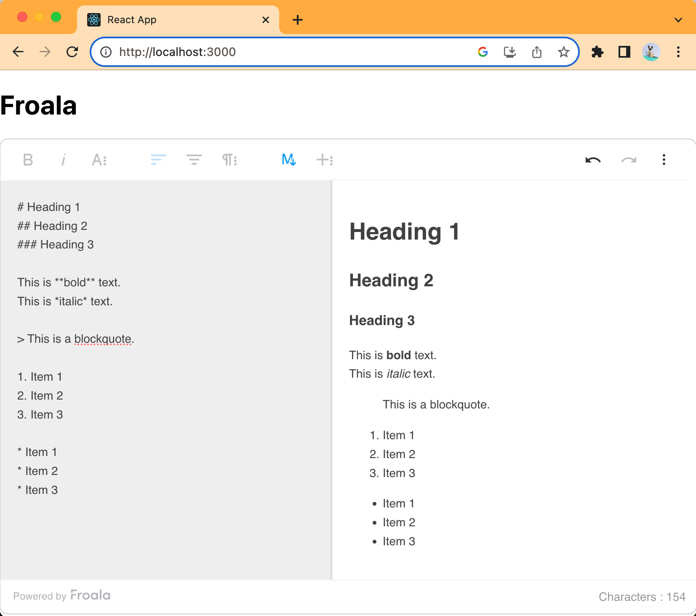The width and height of the screenshot is (696, 616).
Task: Click the blue Chrome profile avatar
Action: pos(651,52)
